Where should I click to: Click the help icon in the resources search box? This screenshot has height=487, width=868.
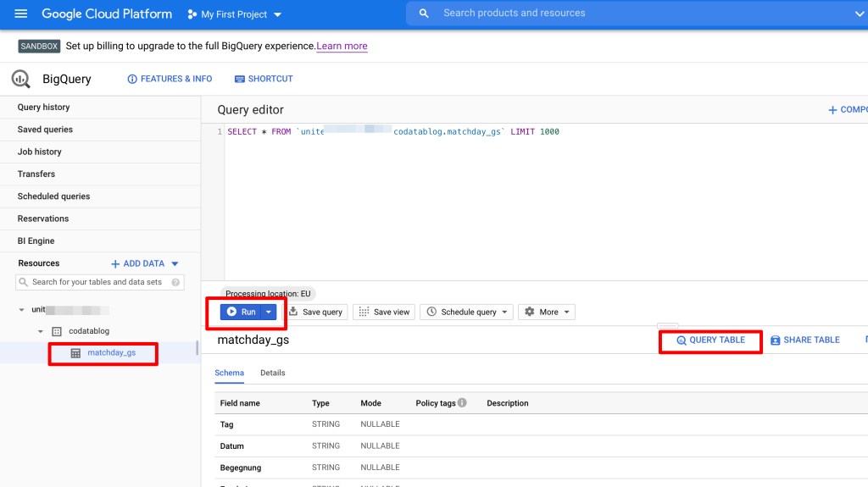pyautogui.click(x=175, y=282)
